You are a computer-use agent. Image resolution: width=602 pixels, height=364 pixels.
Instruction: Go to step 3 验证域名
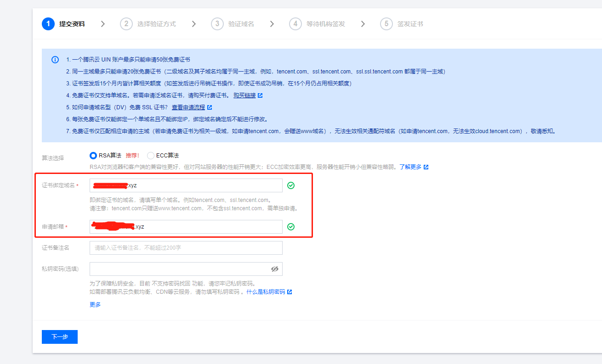tap(233, 24)
